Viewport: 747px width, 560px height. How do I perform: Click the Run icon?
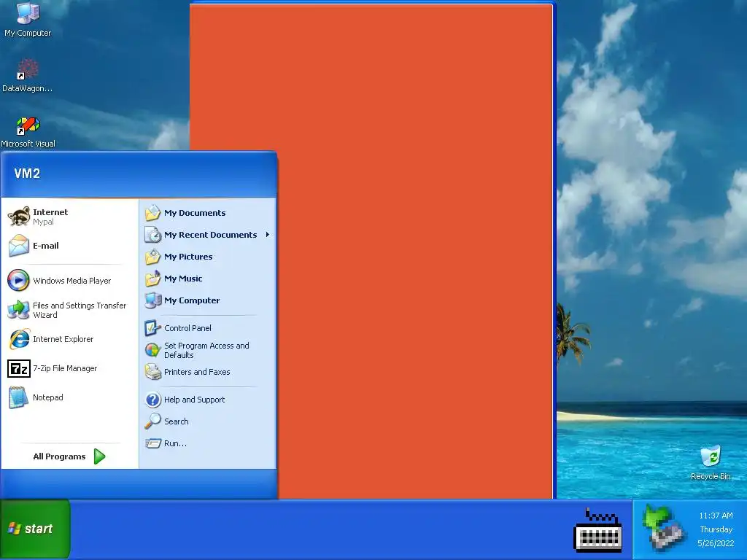pyautogui.click(x=153, y=443)
